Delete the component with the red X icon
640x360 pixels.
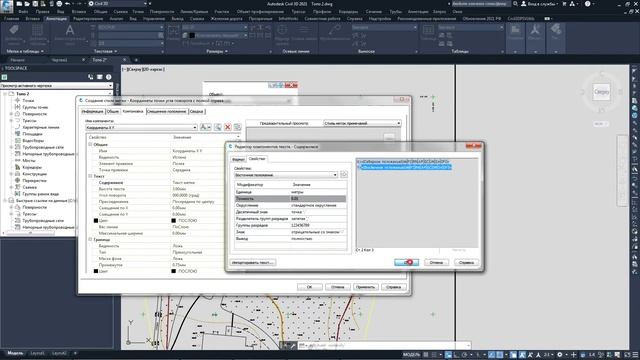click(x=228, y=127)
